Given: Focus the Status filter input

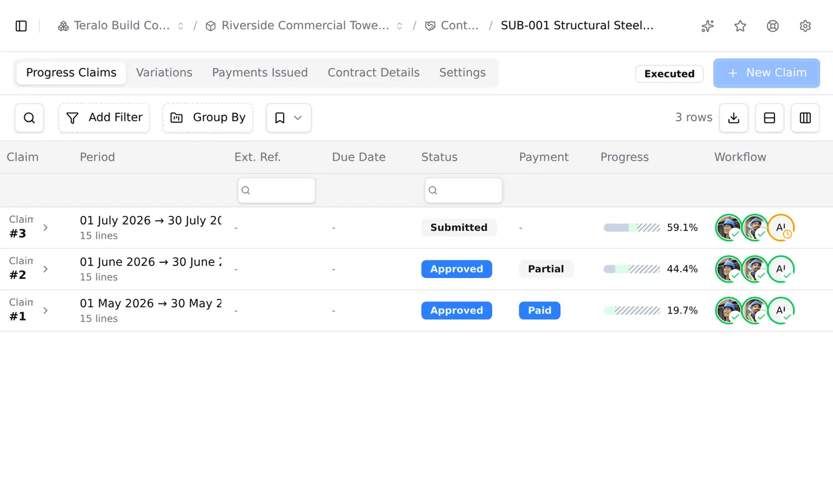Looking at the screenshot, I should pyautogui.click(x=463, y=190).
